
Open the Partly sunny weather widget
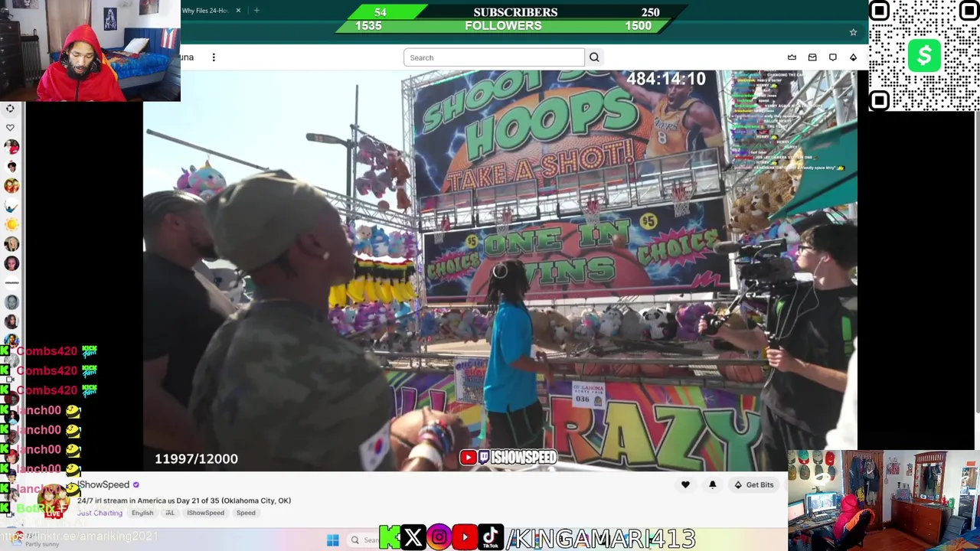(34, 540)
